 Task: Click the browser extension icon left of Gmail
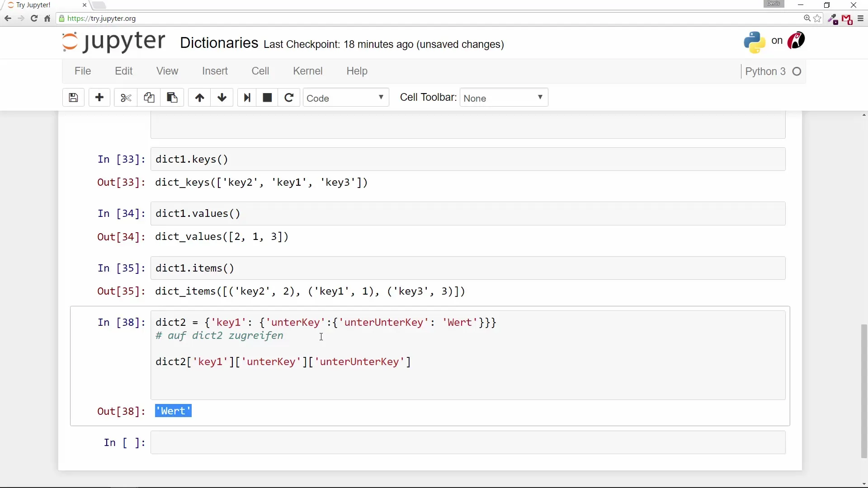tap(833, 19)
